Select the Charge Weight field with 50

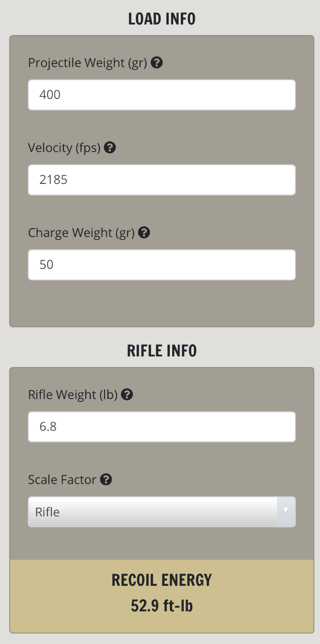coord(162,265)
